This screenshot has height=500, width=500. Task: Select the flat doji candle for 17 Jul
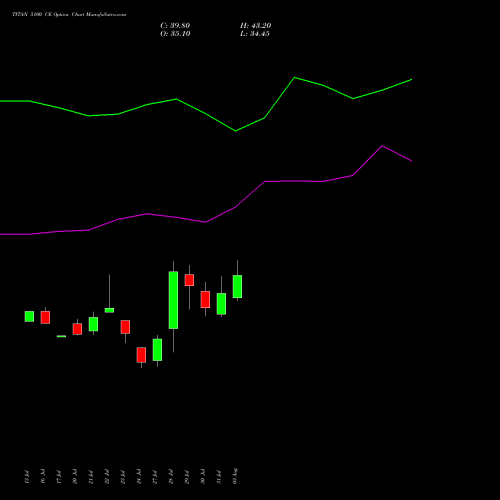pos(61,336)
